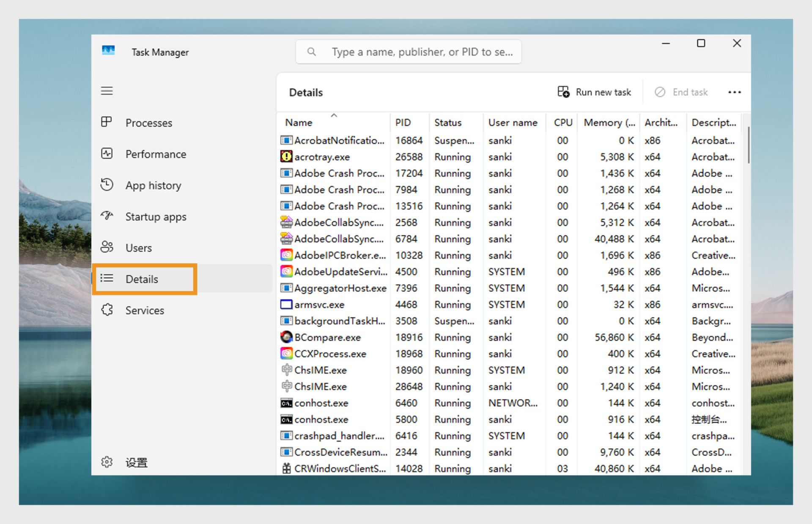
Task: Click the CCXProcess.exe row
Action: [x=330, y=354]
